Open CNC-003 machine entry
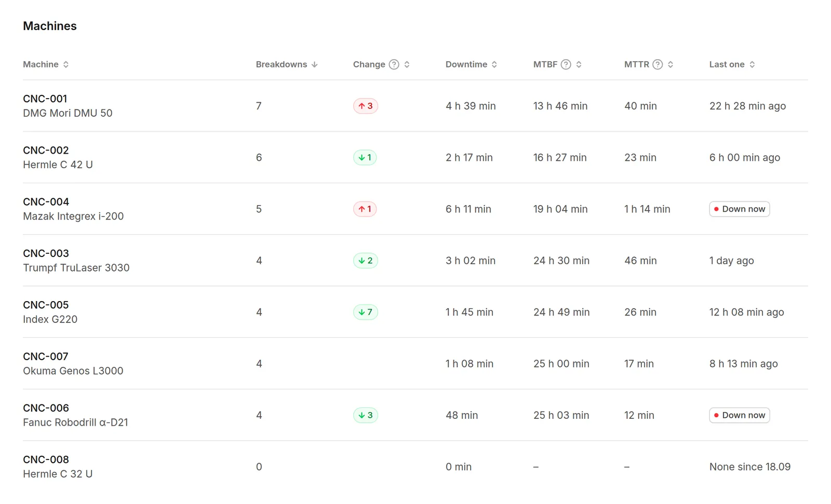This screenshot has width=831, height=504. click(x=46, y=253)
